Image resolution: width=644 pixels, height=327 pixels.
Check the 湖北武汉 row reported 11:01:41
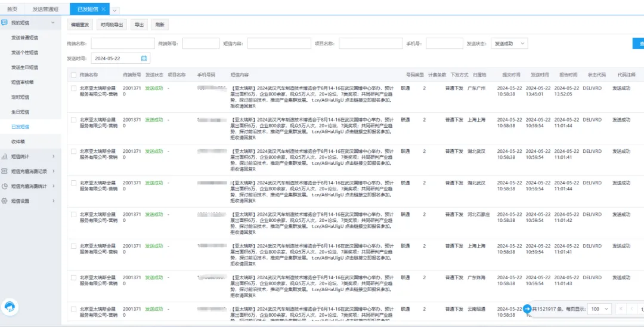click(x=73, y=151)
